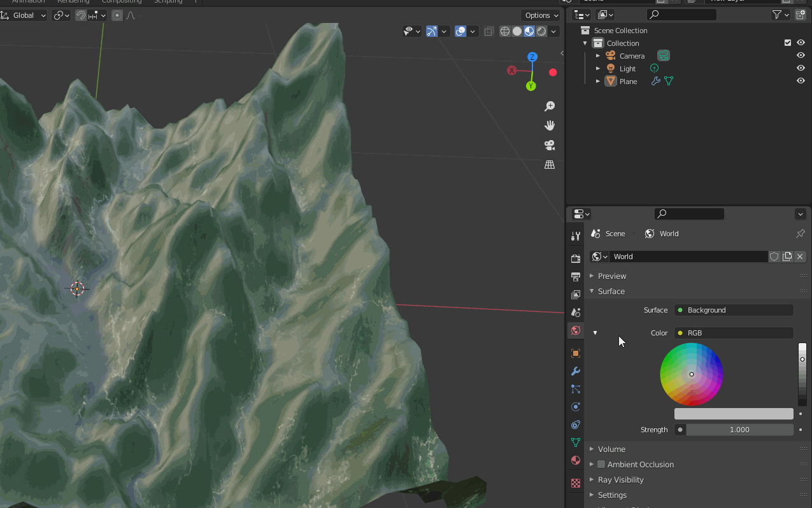Toggle camera view in viewport
Viewport: 812px width, 508px height.
click(550, 145)
